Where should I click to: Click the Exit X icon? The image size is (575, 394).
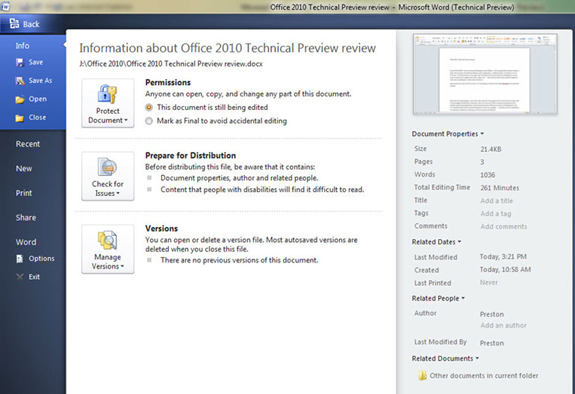coord(20,277)
